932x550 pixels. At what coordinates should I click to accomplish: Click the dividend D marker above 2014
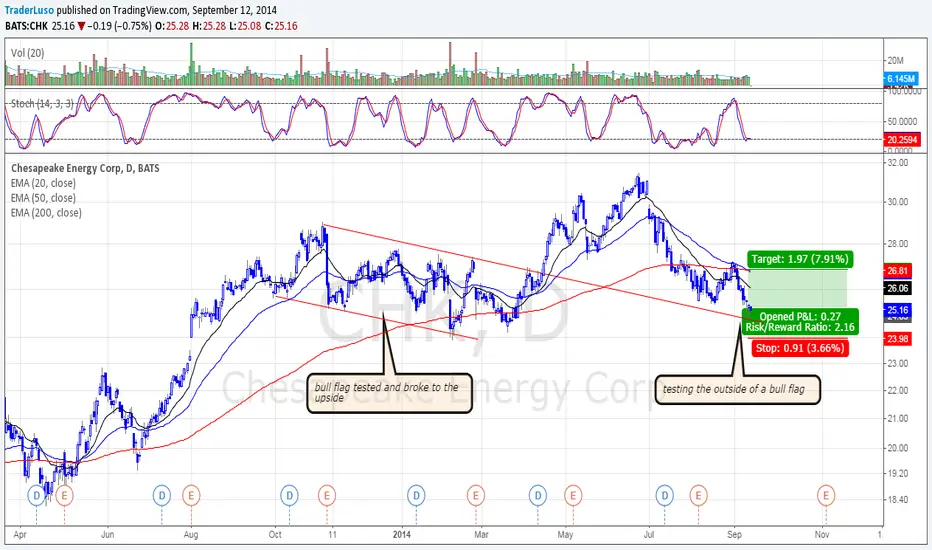click(x=416, y=495)
